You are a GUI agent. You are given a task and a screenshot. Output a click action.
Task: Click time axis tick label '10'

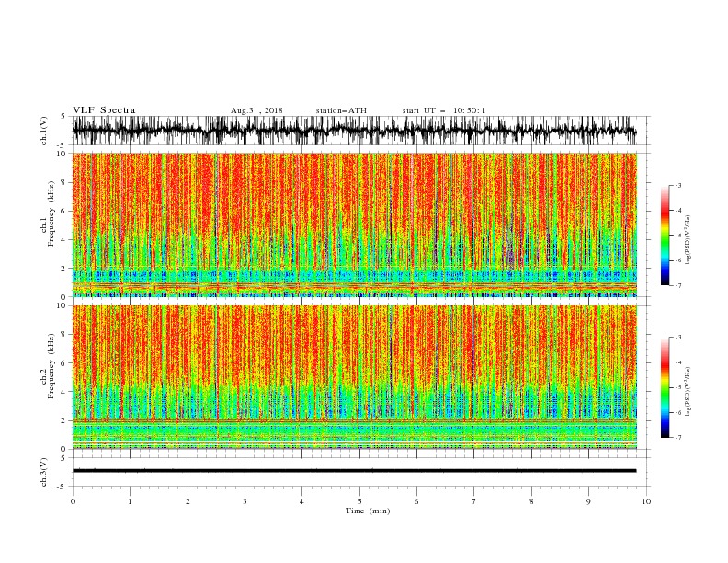(646, 501)
